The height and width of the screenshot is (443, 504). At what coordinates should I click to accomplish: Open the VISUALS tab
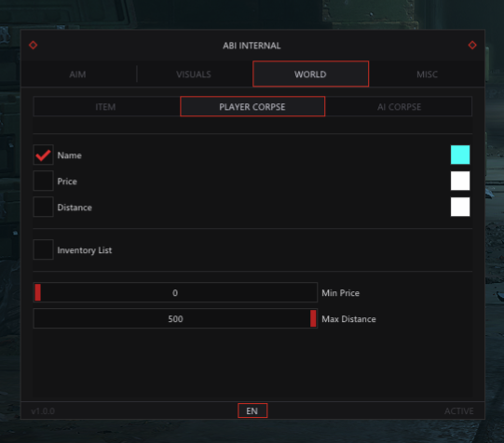point(194,74)
